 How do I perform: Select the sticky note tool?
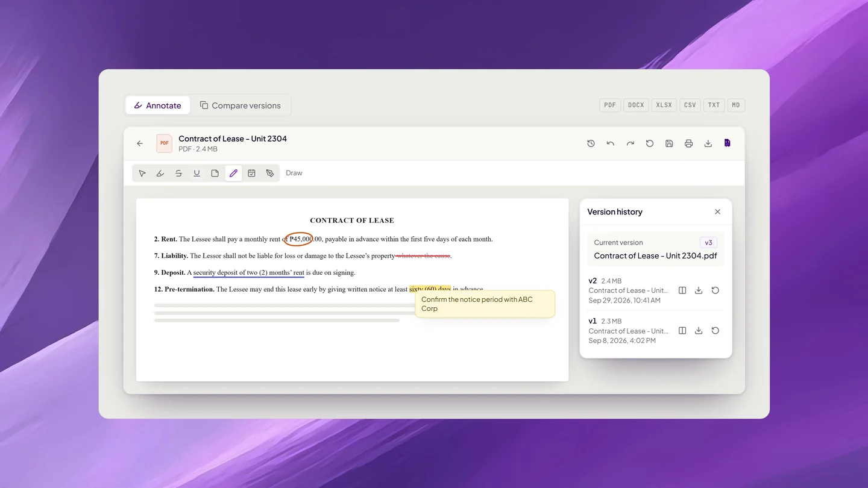tap(215, 174)
